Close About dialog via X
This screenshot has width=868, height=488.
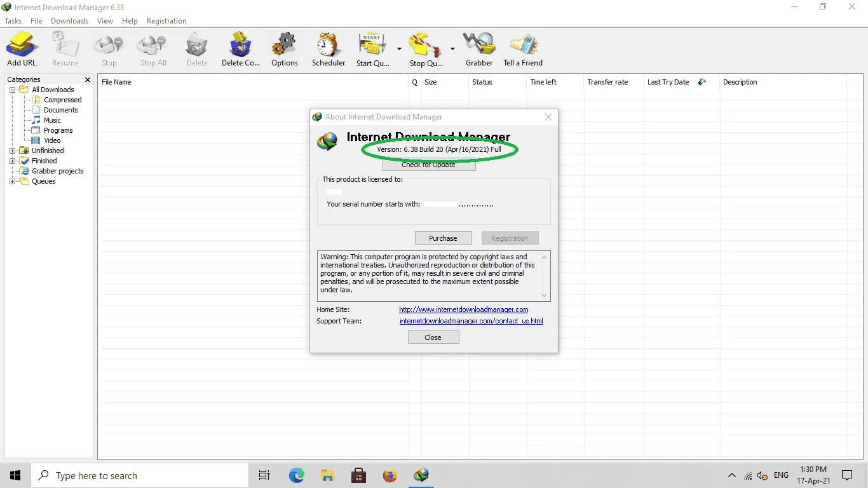coord(548,117)
